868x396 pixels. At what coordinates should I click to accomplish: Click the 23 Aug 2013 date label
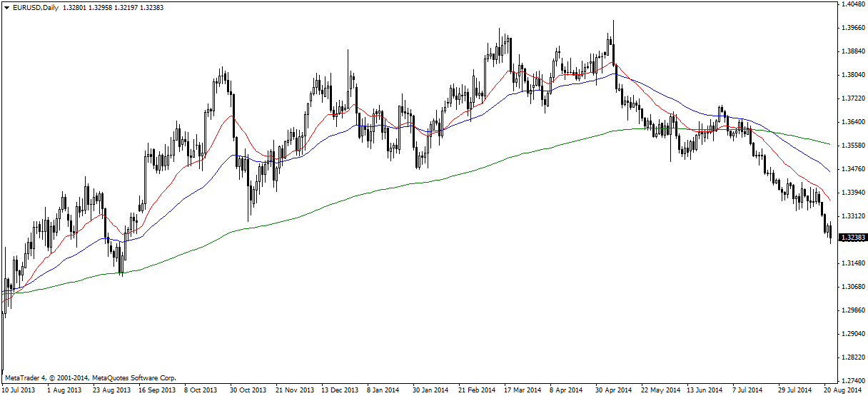[x=111, y=390]
